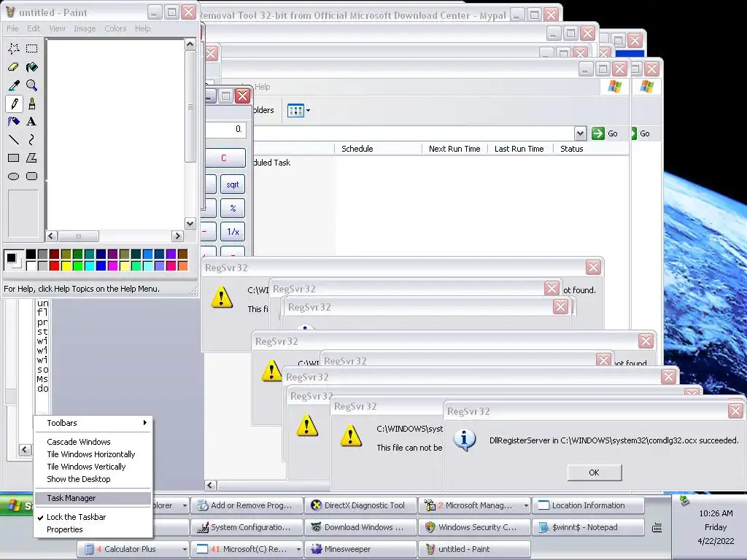Switch to Minesweeper on the taskbar

(x=360, y=549)
